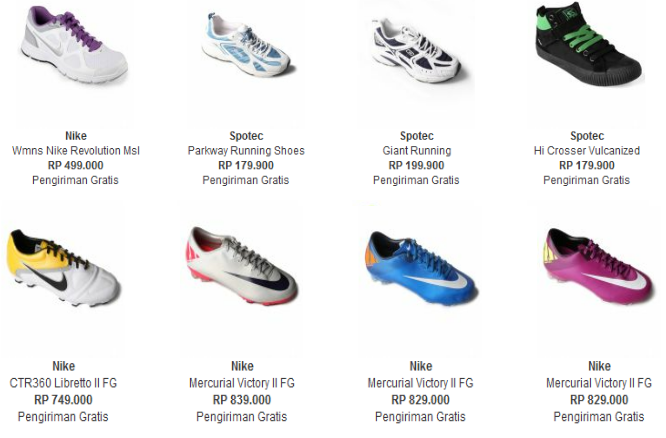This screenshot has width=666, height=438.
Task: Click Spotec brand above Hi Crosser Vulcanized
Action: (587, 136)
